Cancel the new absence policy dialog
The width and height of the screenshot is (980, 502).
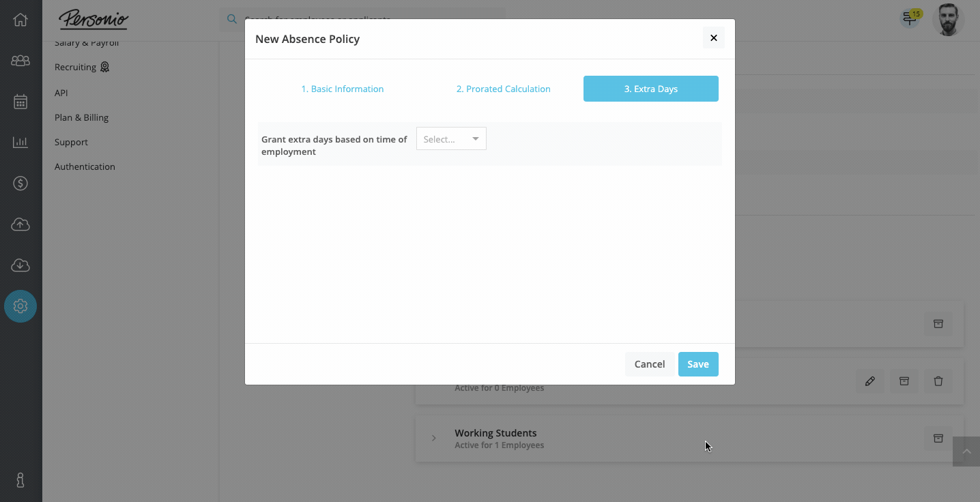650,364
